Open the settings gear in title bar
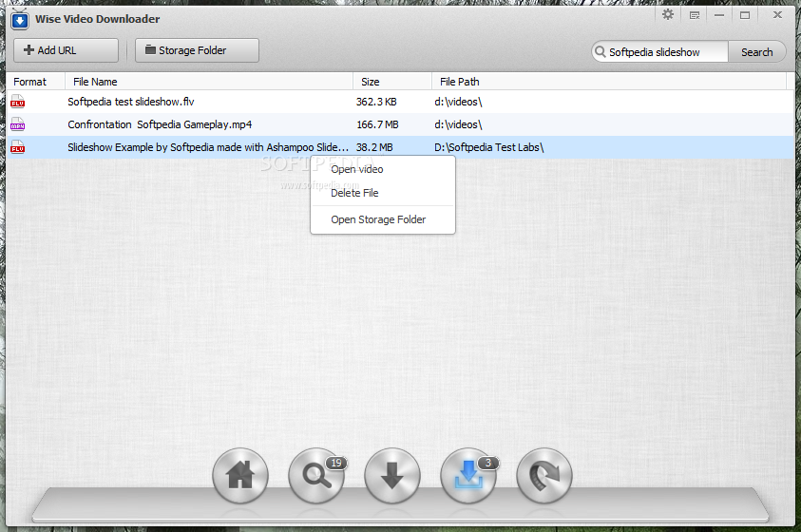The image size is (801, 532). 668,15
